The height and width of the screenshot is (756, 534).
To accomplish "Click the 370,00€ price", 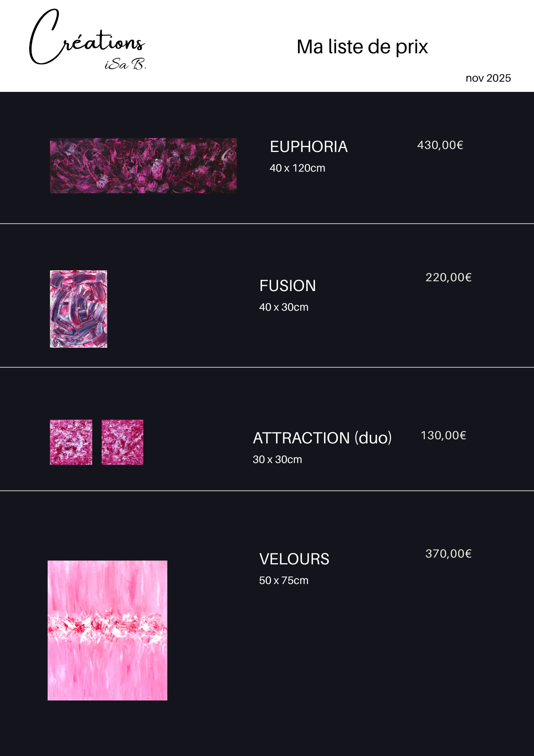I will coord(448,554).
